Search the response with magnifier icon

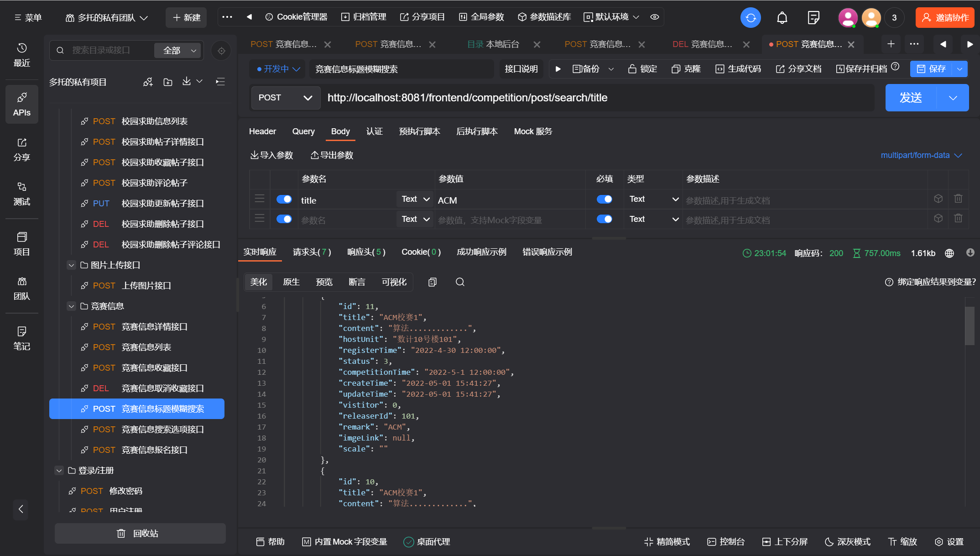coord(460,282)
